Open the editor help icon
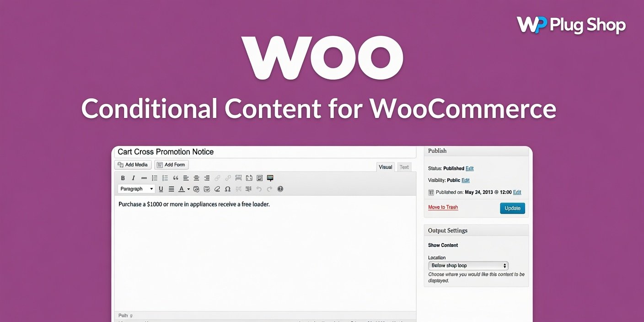This screenshot has height=322, width=644. coord(280,189)
